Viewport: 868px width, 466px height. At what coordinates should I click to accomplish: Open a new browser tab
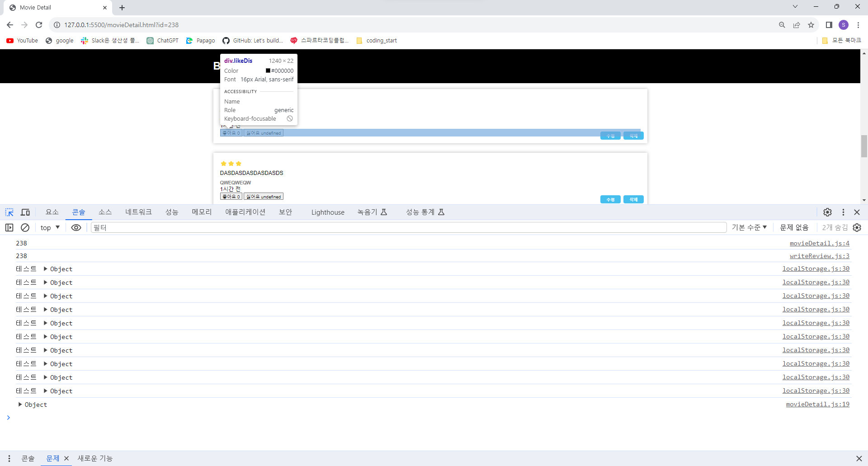[x=122, y=8]
